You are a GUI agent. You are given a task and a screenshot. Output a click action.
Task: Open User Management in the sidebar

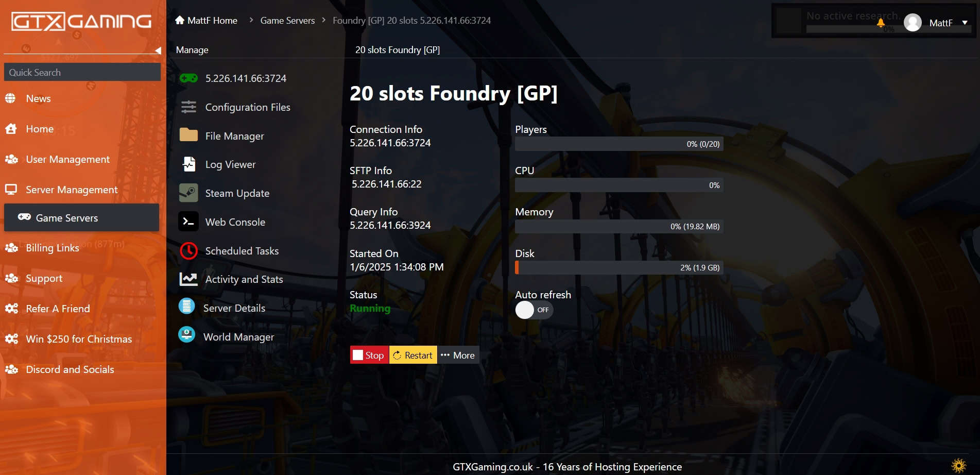click(x=67, y=160)
